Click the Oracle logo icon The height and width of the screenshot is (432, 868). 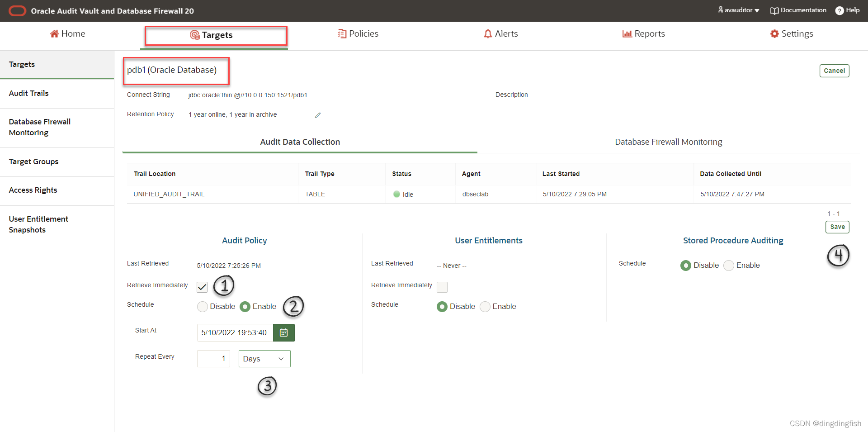(18, 11)
